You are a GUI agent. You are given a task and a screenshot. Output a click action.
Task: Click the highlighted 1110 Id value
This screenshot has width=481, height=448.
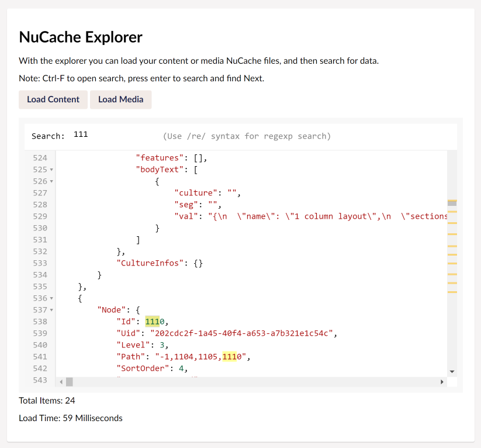coord(155,322)
